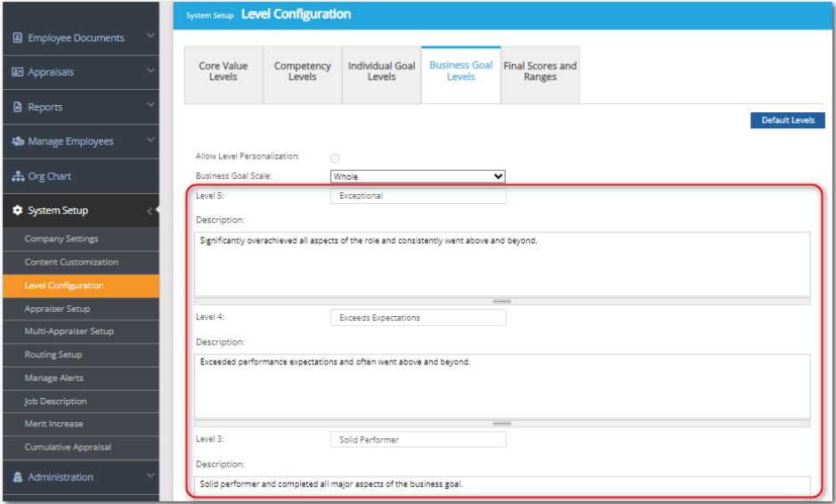Open the Competency Levels tab
The width and height of the screenshot is (836, 504).
[x=302, y=71]
